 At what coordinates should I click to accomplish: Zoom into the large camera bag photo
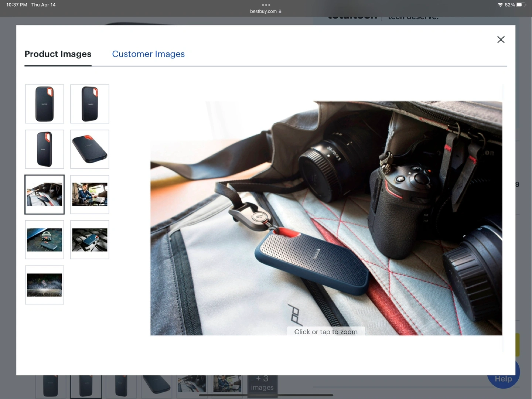pos(326,218)
